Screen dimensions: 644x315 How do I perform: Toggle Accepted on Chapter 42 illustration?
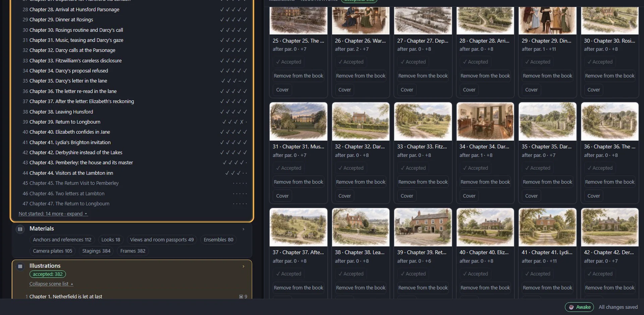click(600, 274)
